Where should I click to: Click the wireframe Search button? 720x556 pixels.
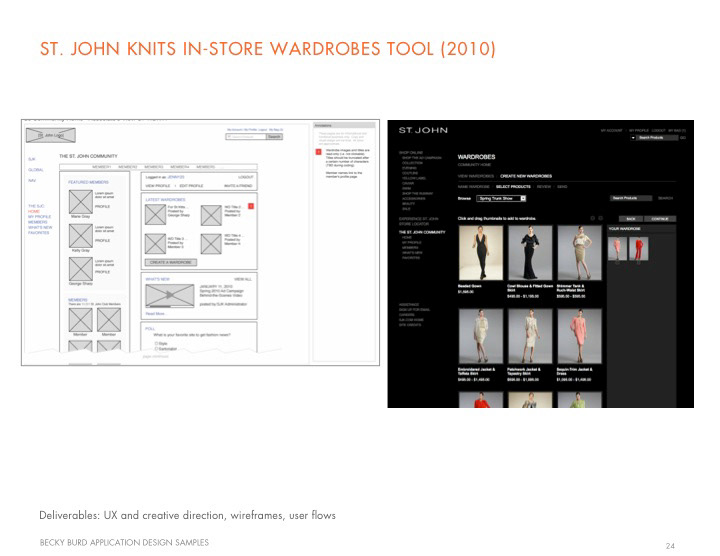tap(274, 137)
